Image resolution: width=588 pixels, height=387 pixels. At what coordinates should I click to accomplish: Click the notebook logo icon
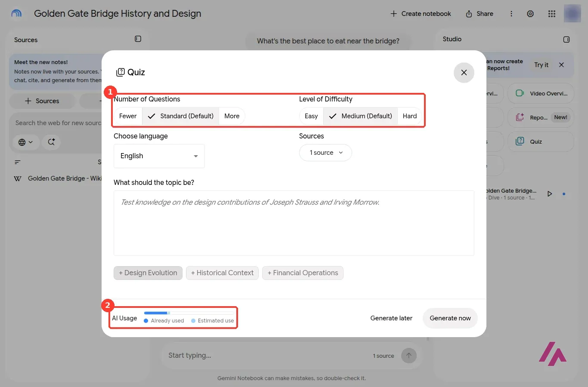point(16,14)
